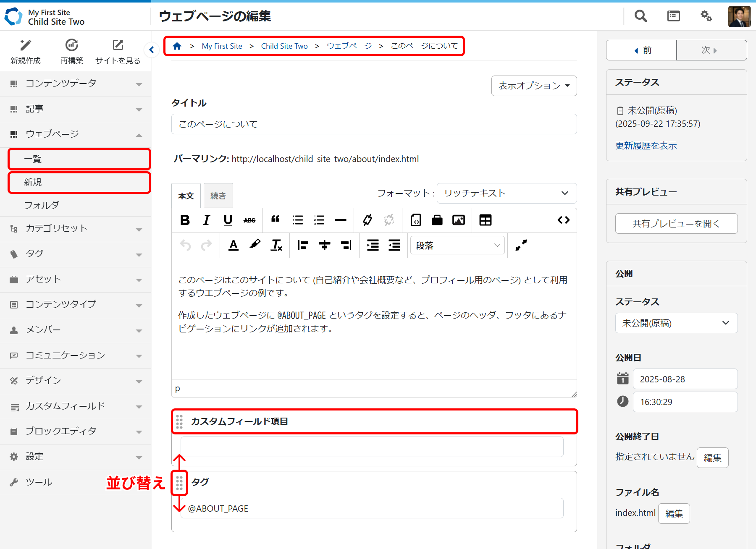Screen dimensions: 756x549
Task: Toggle bold formatting in the editor
Action: click(x=185, y=220)
